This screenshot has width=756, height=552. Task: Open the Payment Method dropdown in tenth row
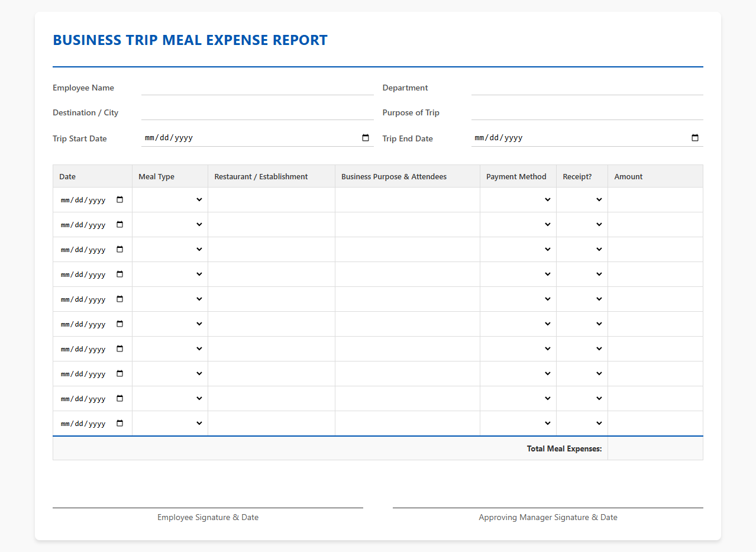pyautogui.click(x=518, y=424)
